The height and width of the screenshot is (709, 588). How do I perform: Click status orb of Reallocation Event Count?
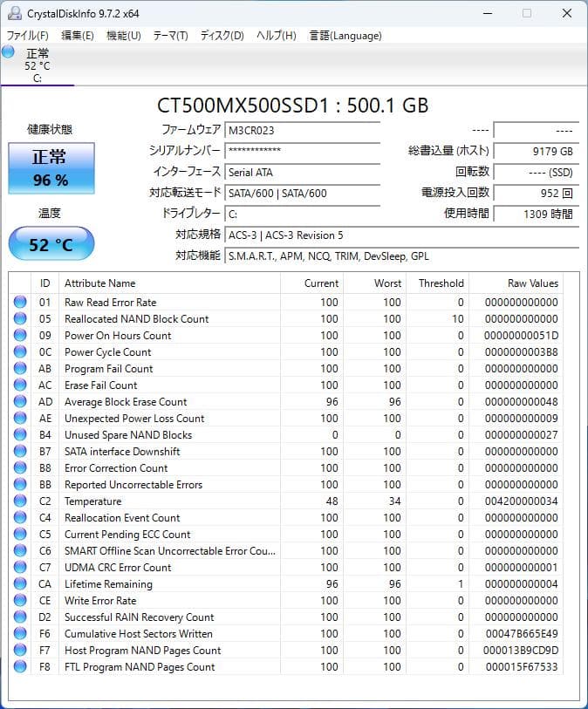pos(20,518)
